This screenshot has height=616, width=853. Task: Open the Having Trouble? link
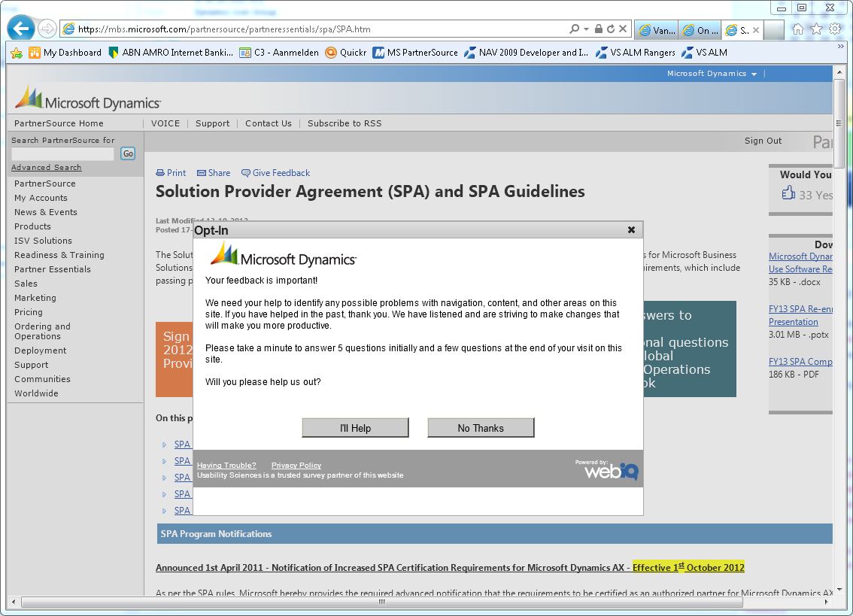(226, 466)
